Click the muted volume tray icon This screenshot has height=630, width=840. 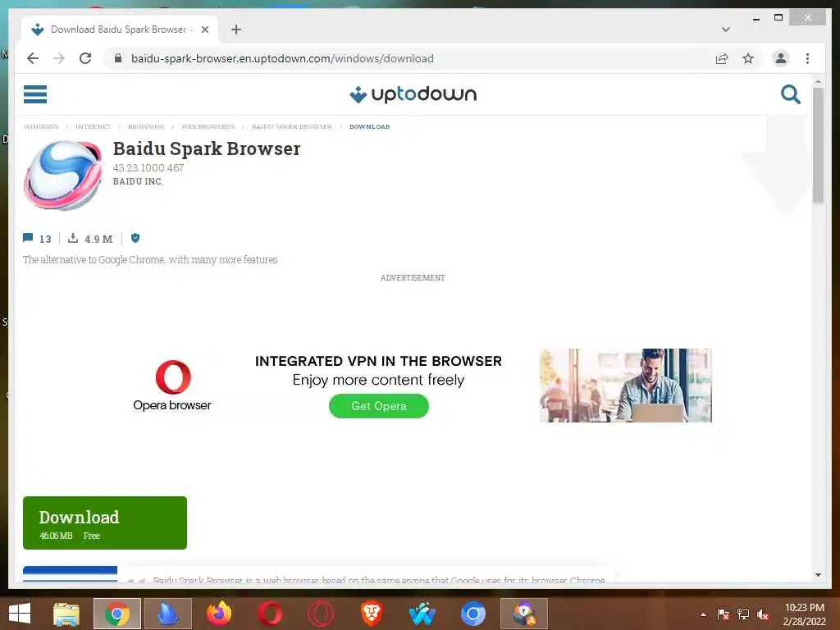[x=763, y=614]
